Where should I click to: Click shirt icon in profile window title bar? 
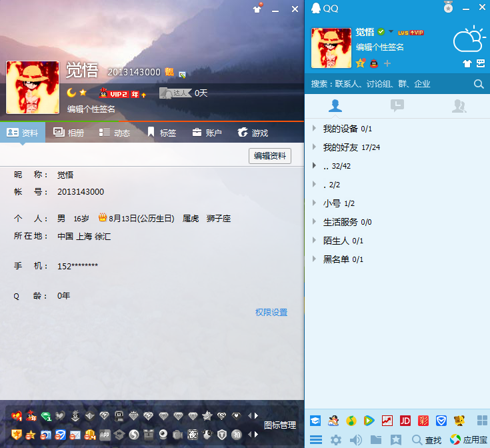[258, 9]
